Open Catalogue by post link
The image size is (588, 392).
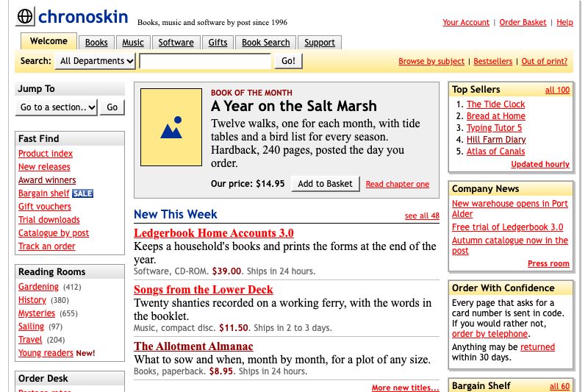[x=54, y=233]
